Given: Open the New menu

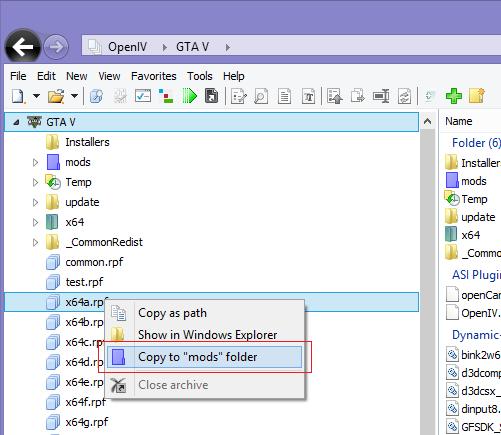Looking at the screenshot, I should coord(76,76).
